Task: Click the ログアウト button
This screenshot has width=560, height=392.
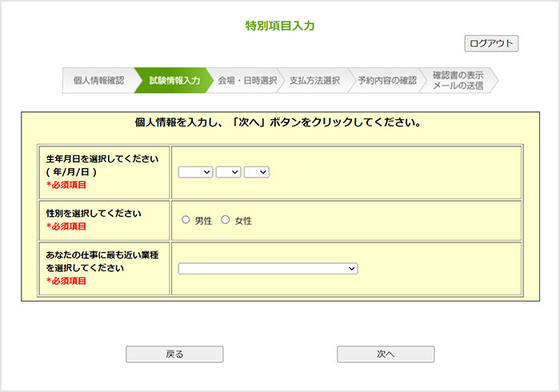Action: point(491,43)
